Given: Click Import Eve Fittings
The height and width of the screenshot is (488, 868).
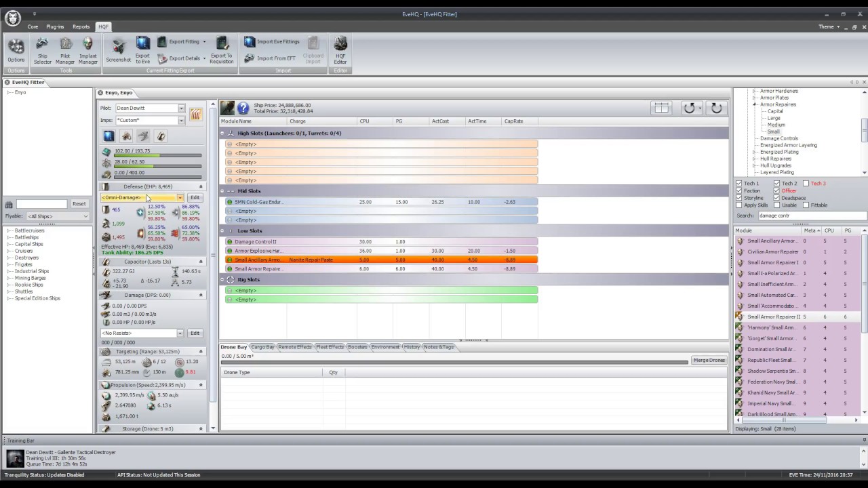Looking at the screenshot, I should [x=272, y=41].
